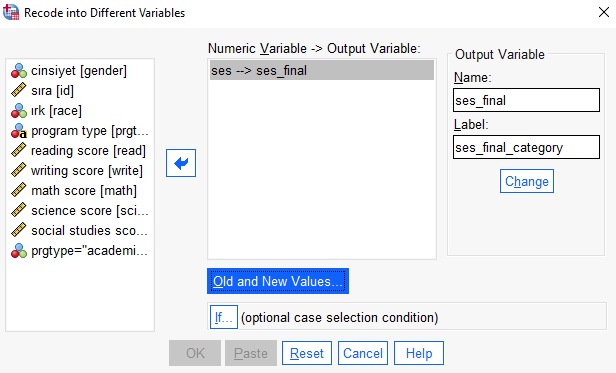Click the ruler icon beside reading score
Viewport: 616px width, 373px height.
click(18, 151)
